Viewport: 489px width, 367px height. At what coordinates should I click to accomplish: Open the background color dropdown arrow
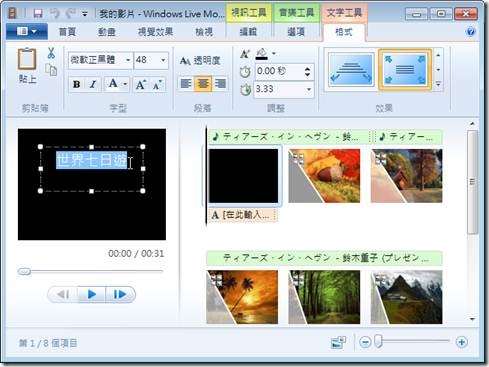click(274, 53)
